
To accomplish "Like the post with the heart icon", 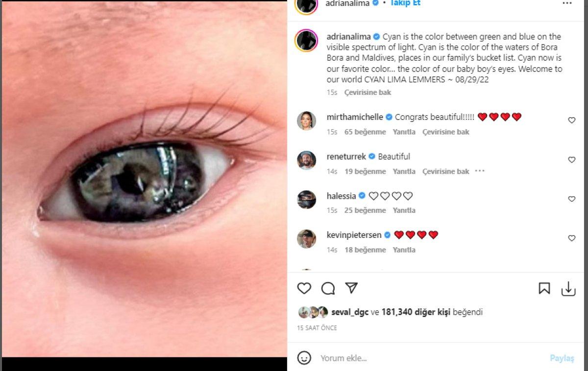I will pos(304,289).
